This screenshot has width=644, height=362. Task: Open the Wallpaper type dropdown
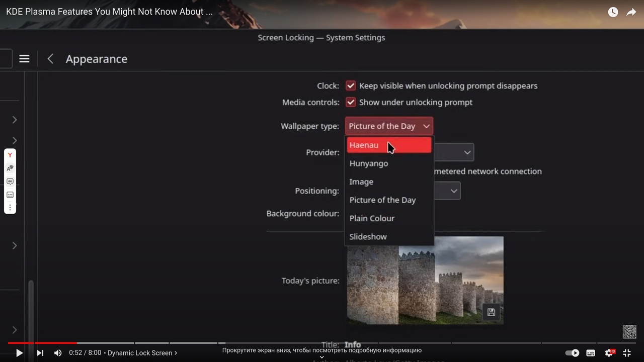389,126
